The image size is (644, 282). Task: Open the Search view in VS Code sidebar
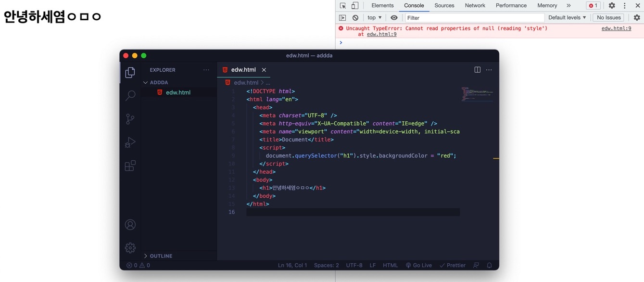(x=130, y=95)
